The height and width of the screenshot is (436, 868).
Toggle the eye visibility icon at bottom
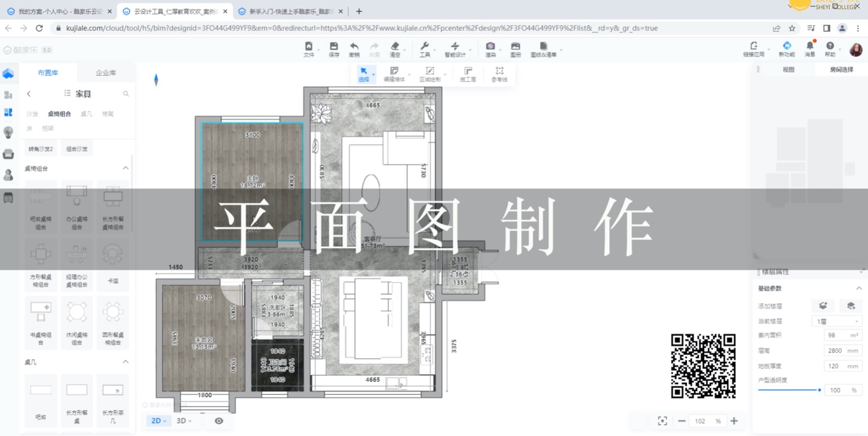(x=219, y=421)
